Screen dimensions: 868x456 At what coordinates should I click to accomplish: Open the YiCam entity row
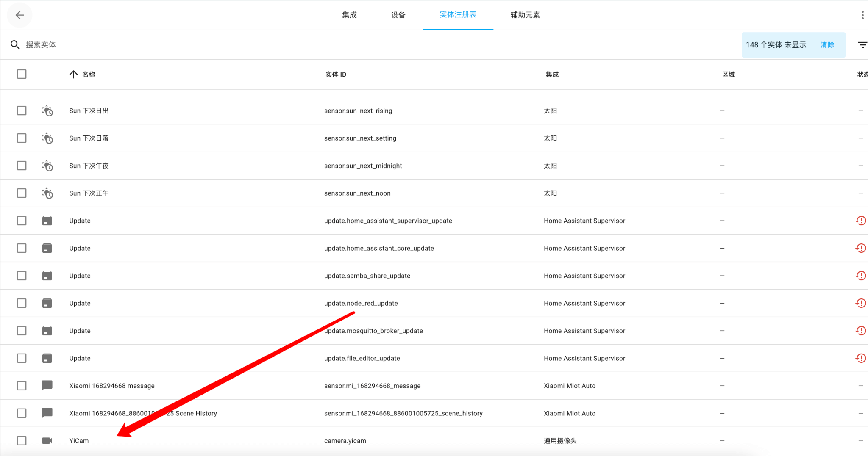pyautogui.click(x=254, y=440)
